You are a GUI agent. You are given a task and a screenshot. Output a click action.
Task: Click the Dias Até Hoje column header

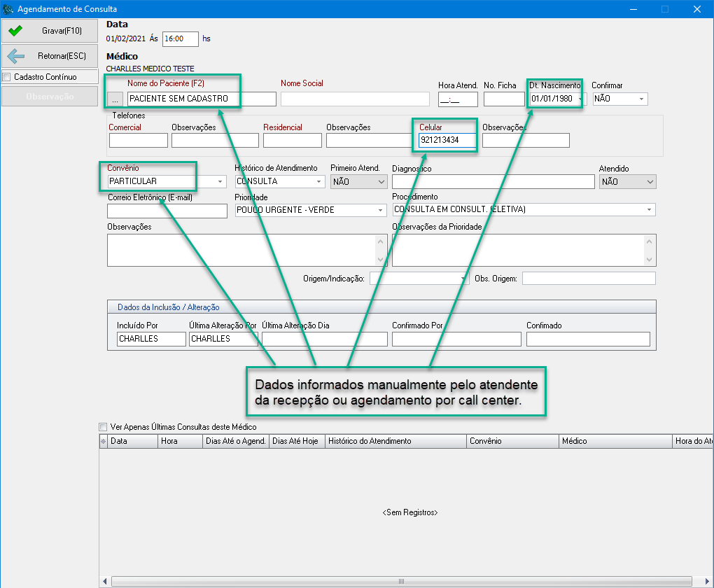(x=297, y=441)
